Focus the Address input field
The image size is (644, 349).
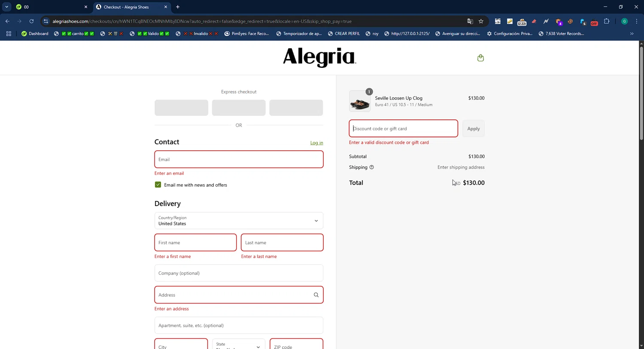tap(239, 295)
